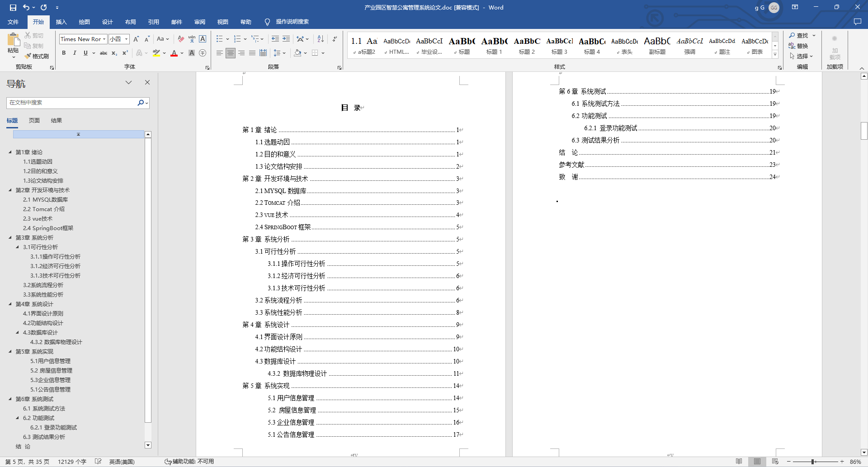The width and height of the screenshot is (868, 467).
Task: Justify the paragraph text
Action: point(252,53)
